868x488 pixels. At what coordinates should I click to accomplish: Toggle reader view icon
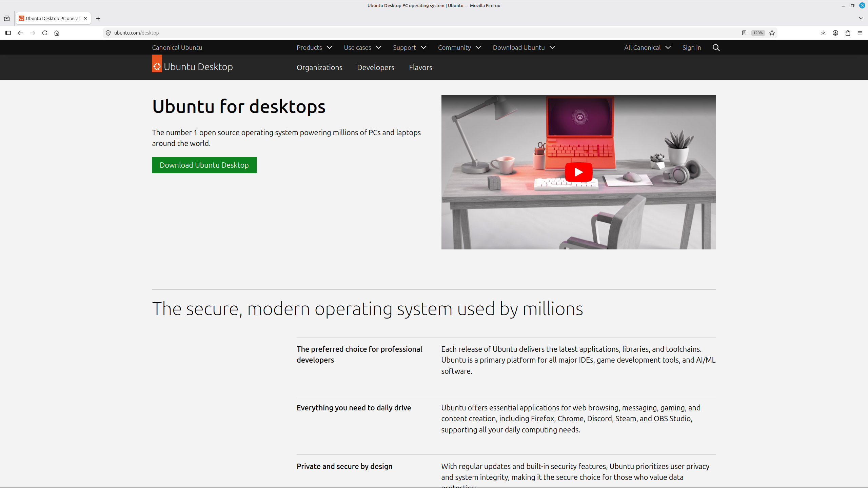tap(744, 33)
